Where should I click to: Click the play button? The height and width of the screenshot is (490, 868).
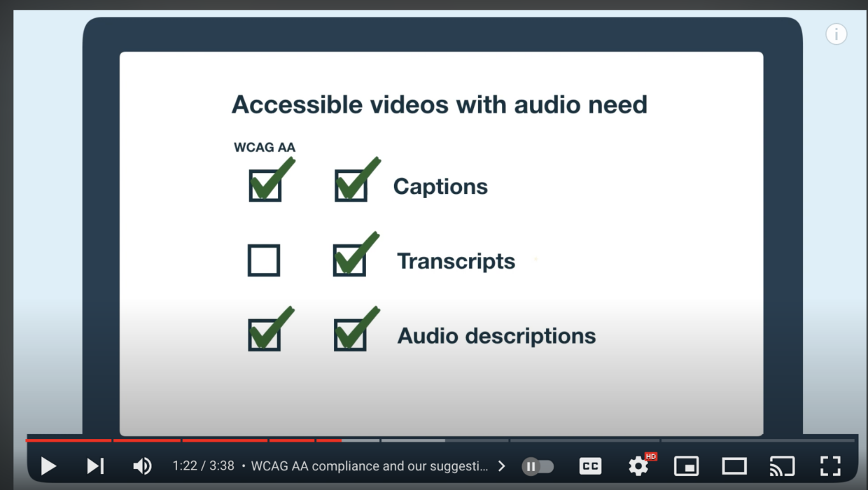[x=48, y=465]
